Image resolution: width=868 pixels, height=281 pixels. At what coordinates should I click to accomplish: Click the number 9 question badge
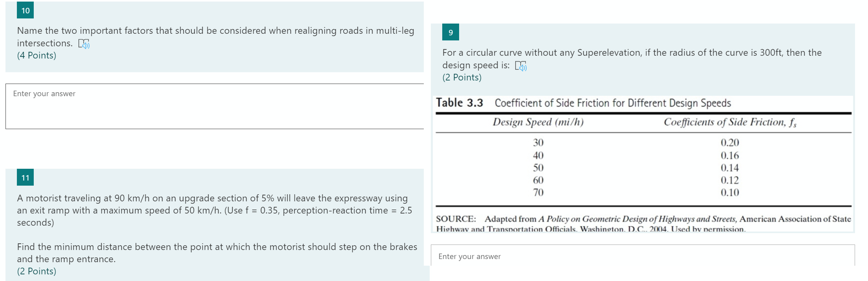coord(450,32)
